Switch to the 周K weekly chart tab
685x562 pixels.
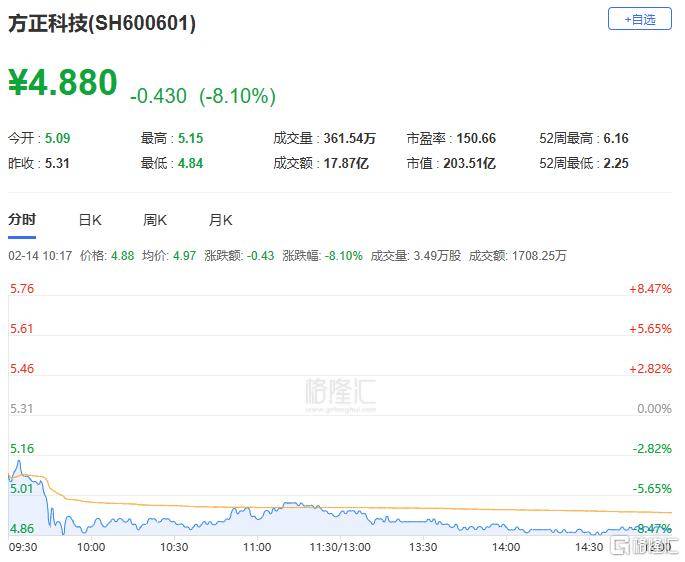pyautogui.click(x=155, y=220)
